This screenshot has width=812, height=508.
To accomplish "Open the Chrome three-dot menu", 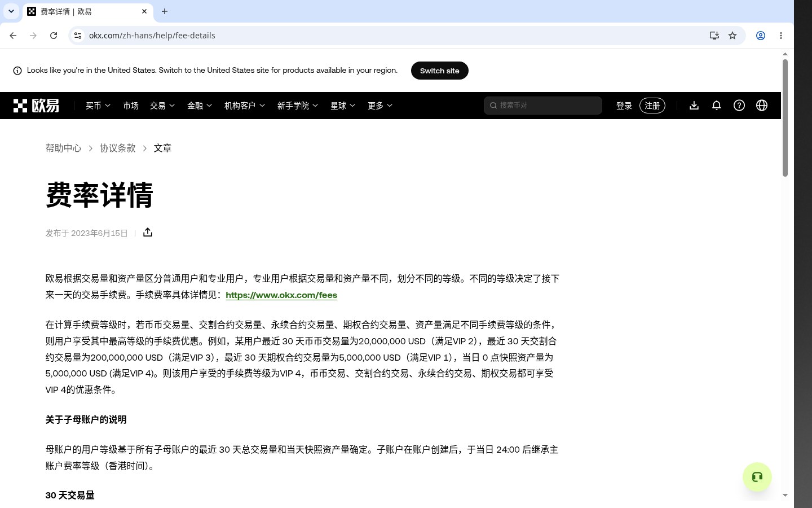I will (781, 36).
